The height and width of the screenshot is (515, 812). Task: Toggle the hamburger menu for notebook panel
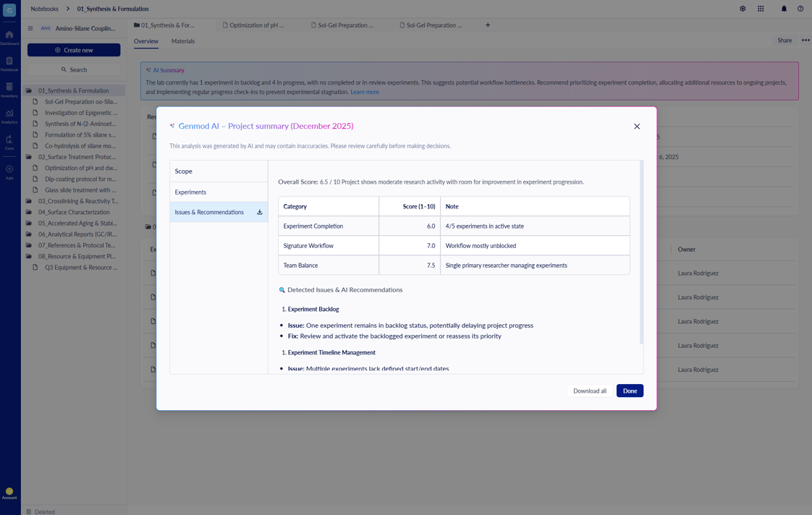click(x=30, y=28)
